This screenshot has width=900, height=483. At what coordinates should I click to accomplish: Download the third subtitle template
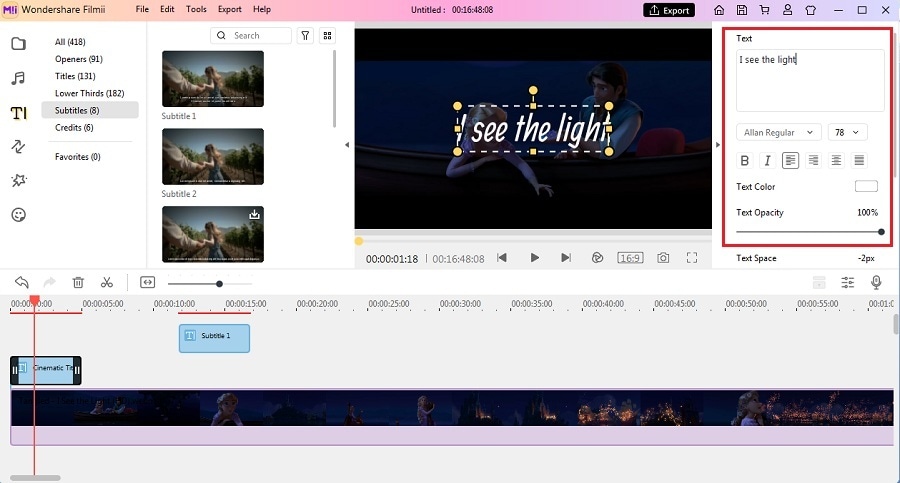pyautogui.click(x=254, y=215)
